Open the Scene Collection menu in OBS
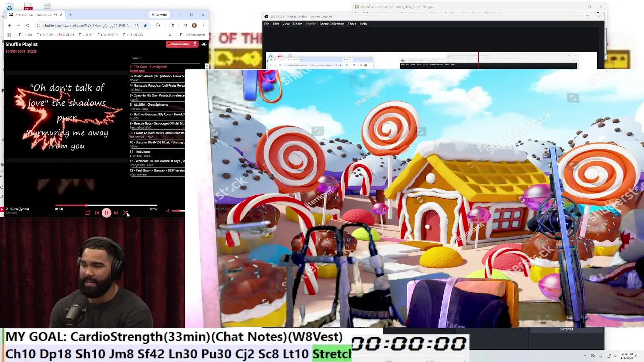The width and height of the screenshot is (644, 362). tap(332, 24)
